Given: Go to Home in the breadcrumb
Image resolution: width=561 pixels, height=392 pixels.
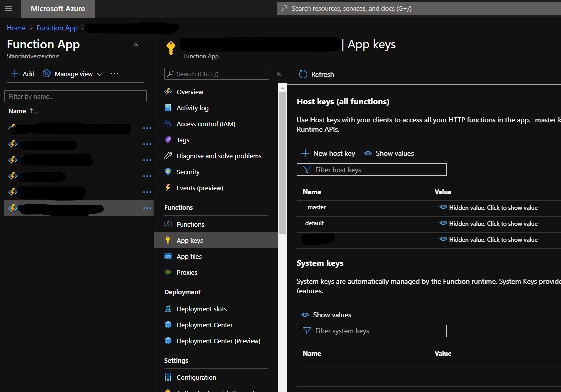Looking at the screenshot, I should tap(16, 28).
